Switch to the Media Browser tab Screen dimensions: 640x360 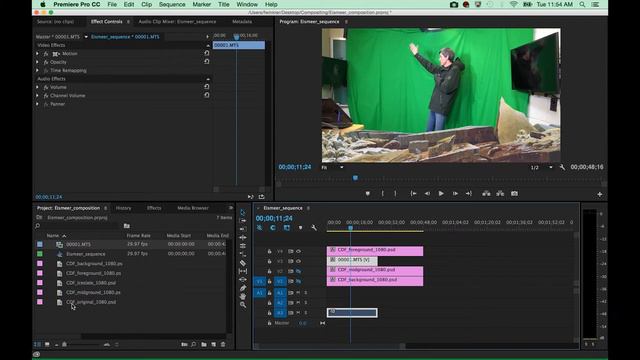[x=193, y=208]
